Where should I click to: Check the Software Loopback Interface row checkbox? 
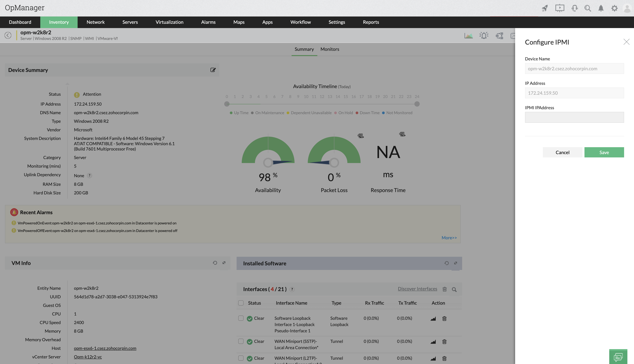pos(241,318)
